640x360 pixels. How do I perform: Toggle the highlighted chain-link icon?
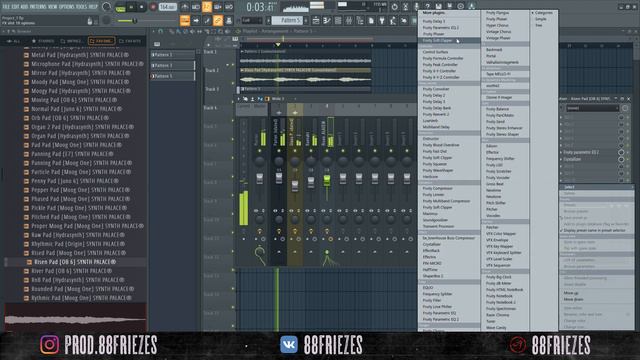[218, 20]
